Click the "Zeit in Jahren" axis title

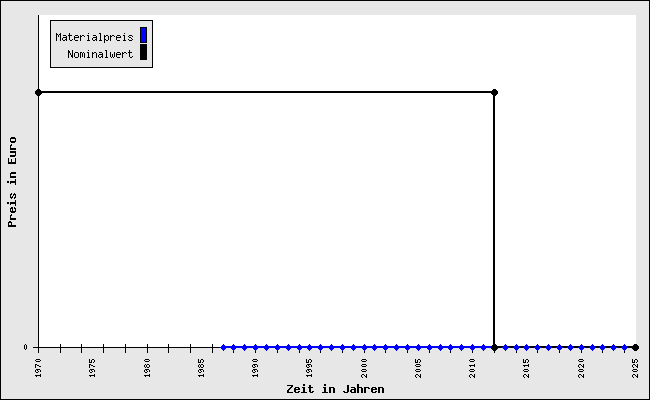pyautogui.click(x=335, y=389)
